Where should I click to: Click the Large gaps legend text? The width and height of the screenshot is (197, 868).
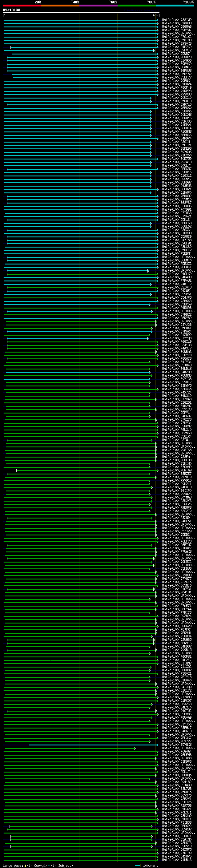click(x=38, y=866)
